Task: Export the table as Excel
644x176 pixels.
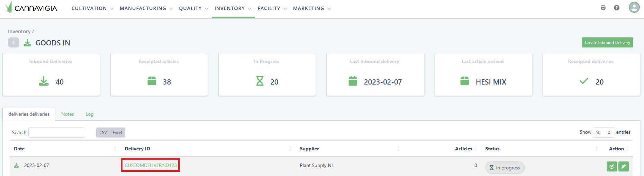Action: click(117, 132)
